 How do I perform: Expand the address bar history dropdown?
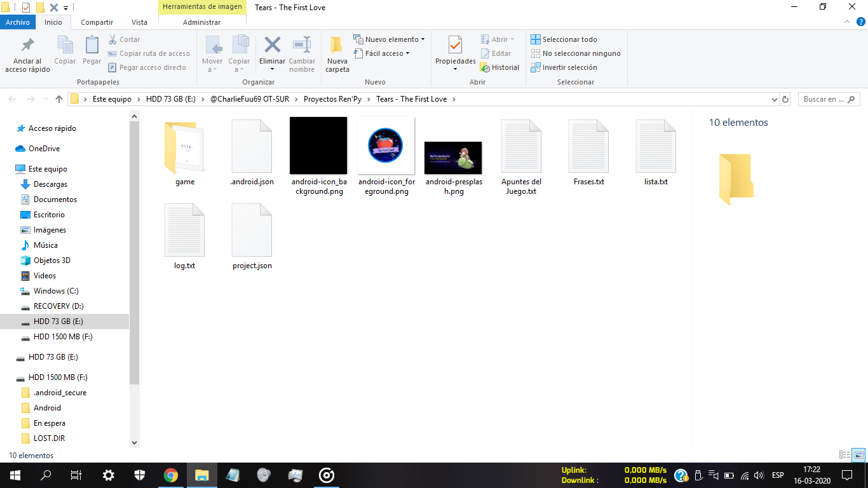774,99
